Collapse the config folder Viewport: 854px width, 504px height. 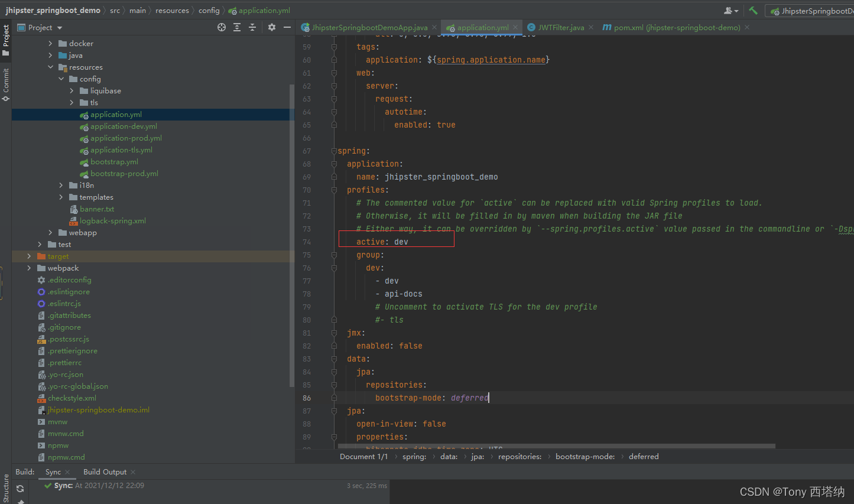[x=61, y=79]
